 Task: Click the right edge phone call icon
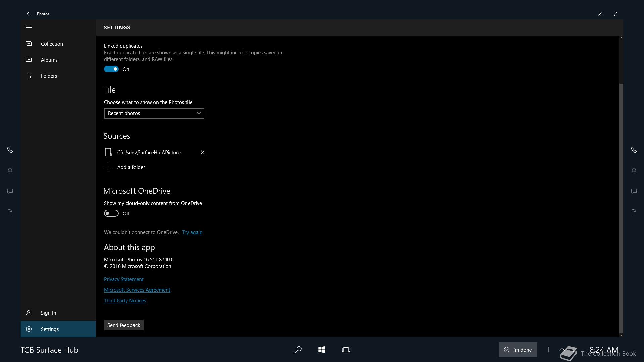coord(634,150)
